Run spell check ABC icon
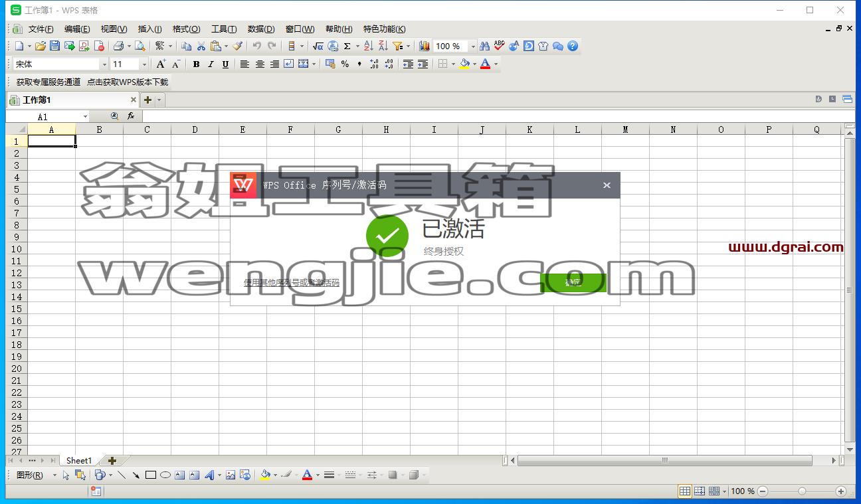Screen dimensions: 861x504 pyautogui.click(x=499, y=46)
